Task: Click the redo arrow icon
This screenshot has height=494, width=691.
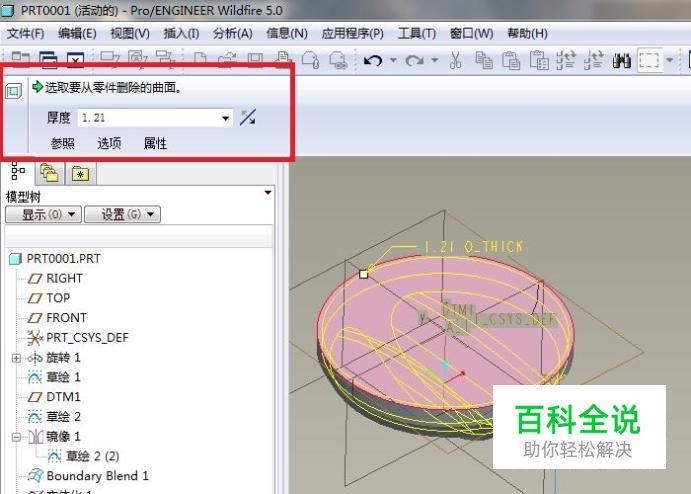Action: pyautogui.click(x=414, y=60)
